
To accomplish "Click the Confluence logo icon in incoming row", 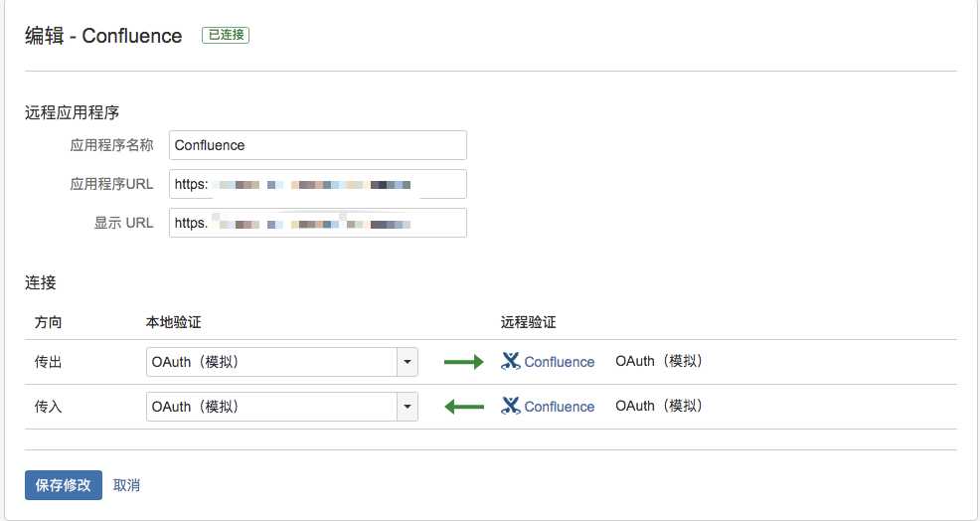I will click(x=511, y=406).
